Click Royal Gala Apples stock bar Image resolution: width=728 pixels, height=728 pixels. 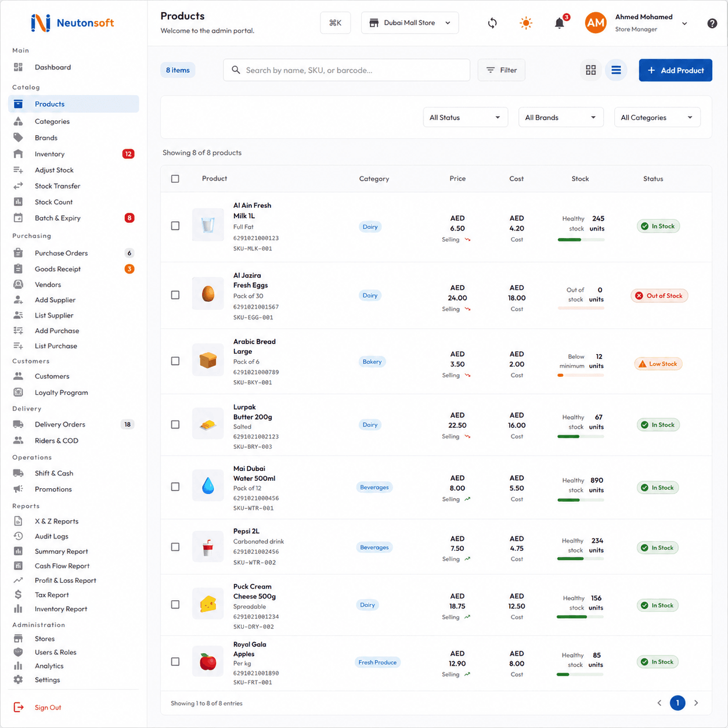pyautogui.click(x=581, y=675)
